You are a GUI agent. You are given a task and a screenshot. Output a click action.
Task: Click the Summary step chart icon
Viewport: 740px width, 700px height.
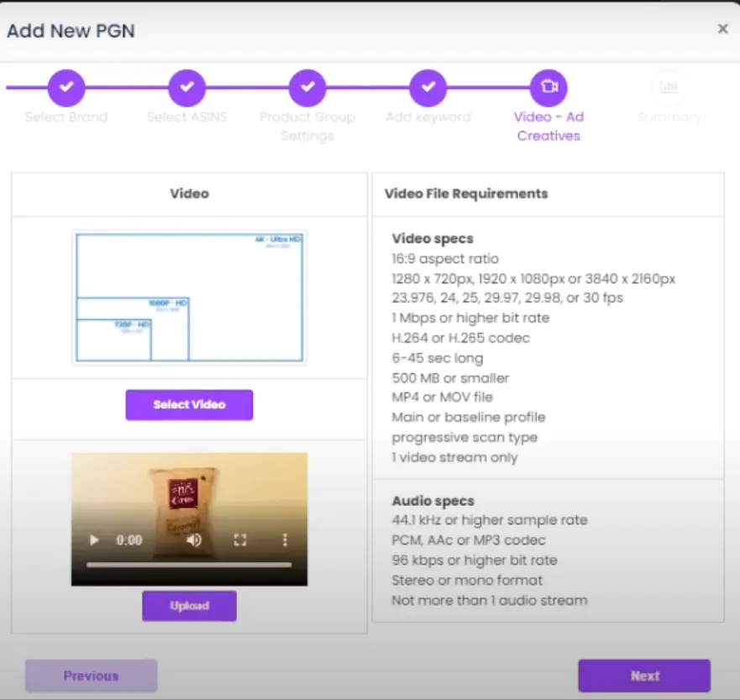pyautogui.click(x=669, y=87)
